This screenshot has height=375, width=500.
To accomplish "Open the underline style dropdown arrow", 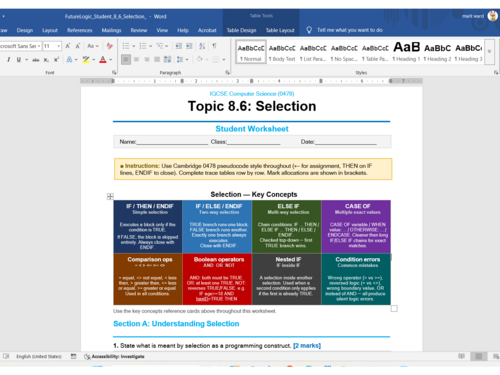I will click(26, 60).
